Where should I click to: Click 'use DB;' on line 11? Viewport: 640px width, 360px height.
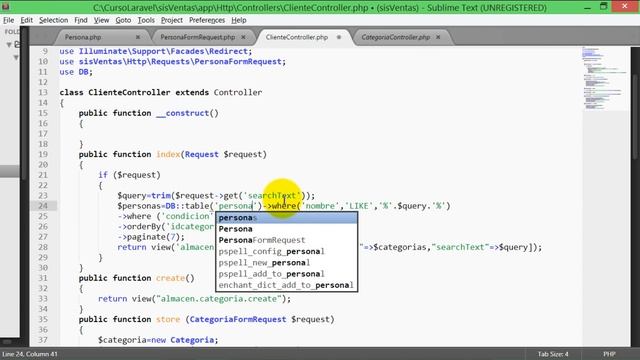click(76, 72)
